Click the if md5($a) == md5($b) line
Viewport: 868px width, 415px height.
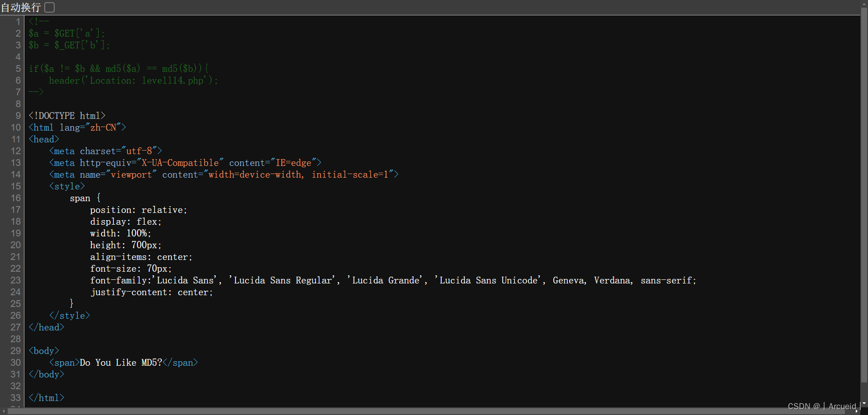coord(119,69)
